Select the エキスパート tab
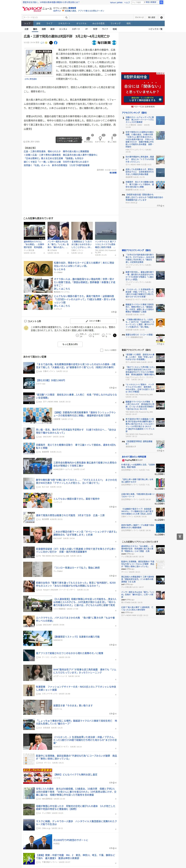186x868 pixels. point(64,23)
